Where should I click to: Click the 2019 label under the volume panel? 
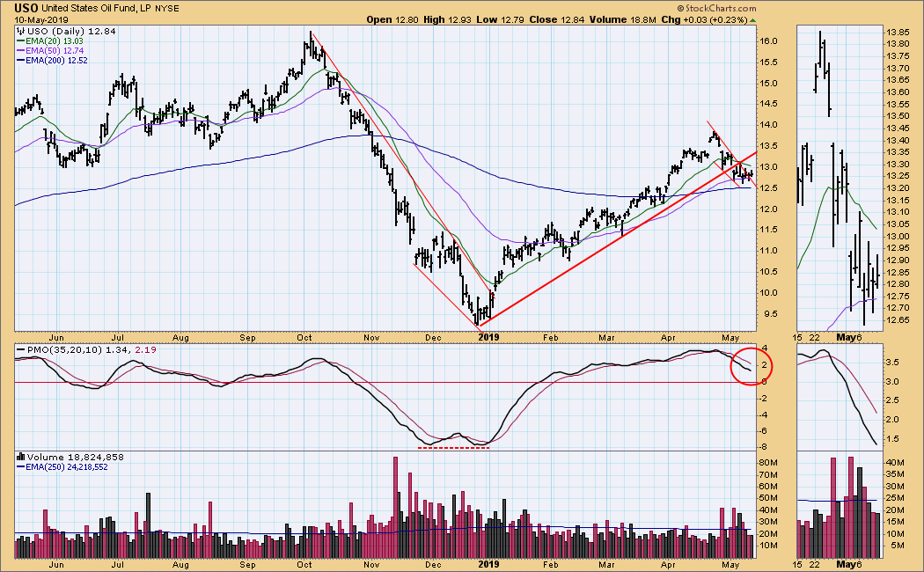pyautogui.click(x=488, y=564)
